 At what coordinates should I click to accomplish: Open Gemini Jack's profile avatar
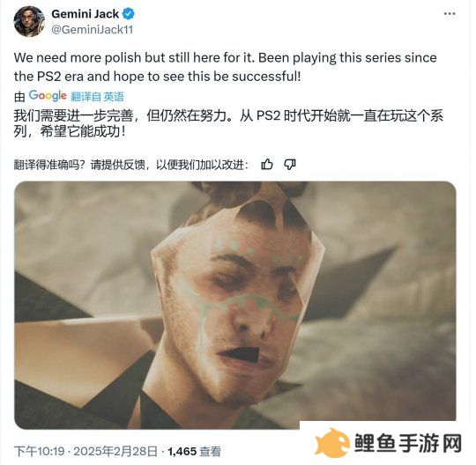(x=29, y=21)
